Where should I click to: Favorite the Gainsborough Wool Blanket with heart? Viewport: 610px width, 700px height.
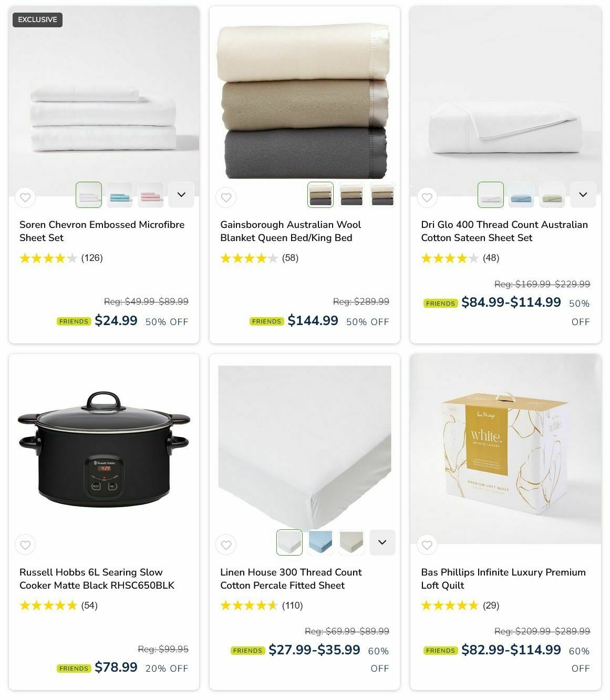[x=226, y=197]
